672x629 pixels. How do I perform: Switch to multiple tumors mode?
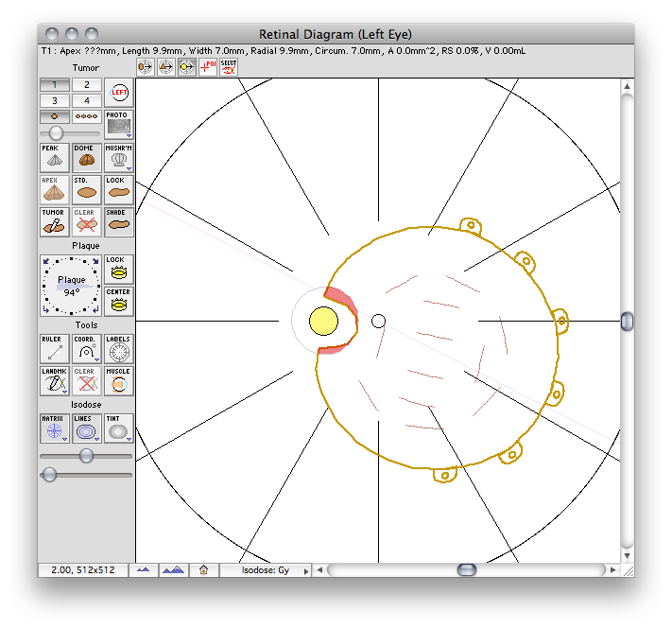click(87, 116)
